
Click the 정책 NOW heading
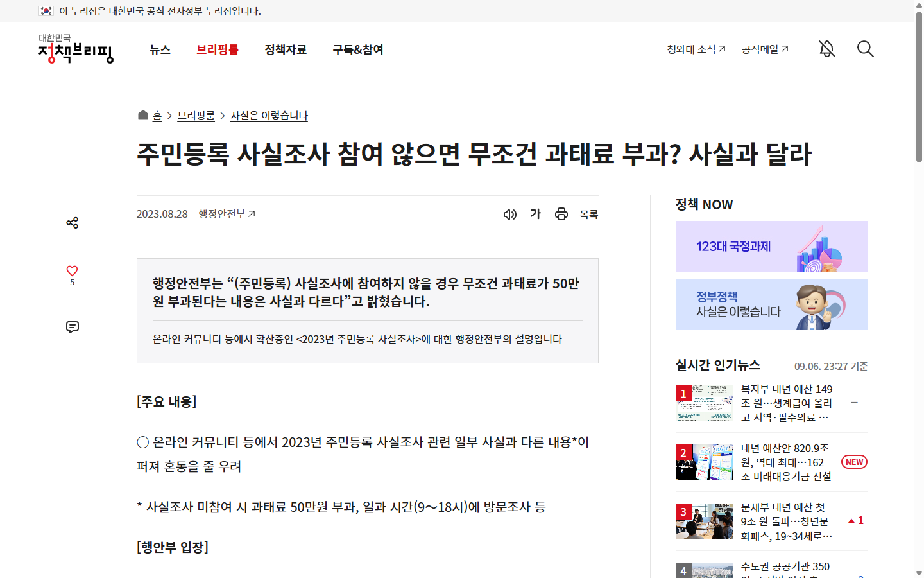(704, 204)
